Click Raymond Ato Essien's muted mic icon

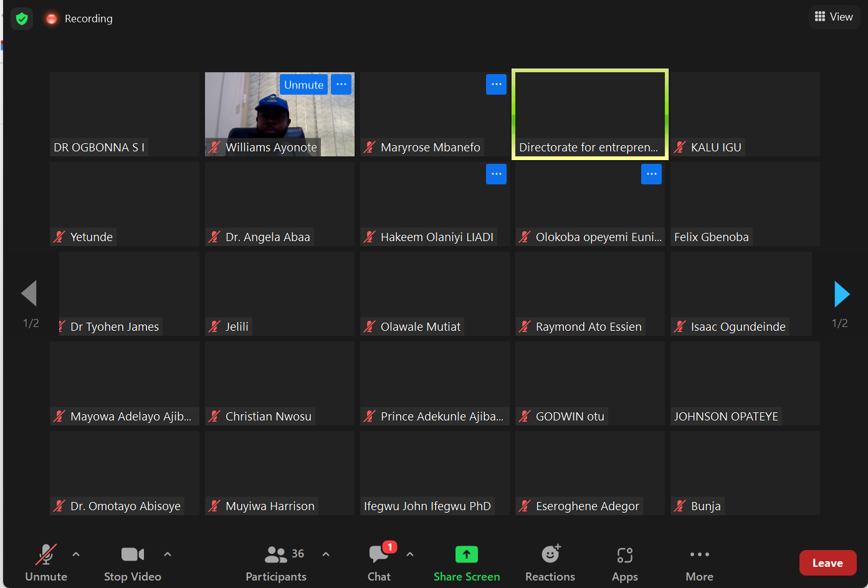[x=525, y=327]
